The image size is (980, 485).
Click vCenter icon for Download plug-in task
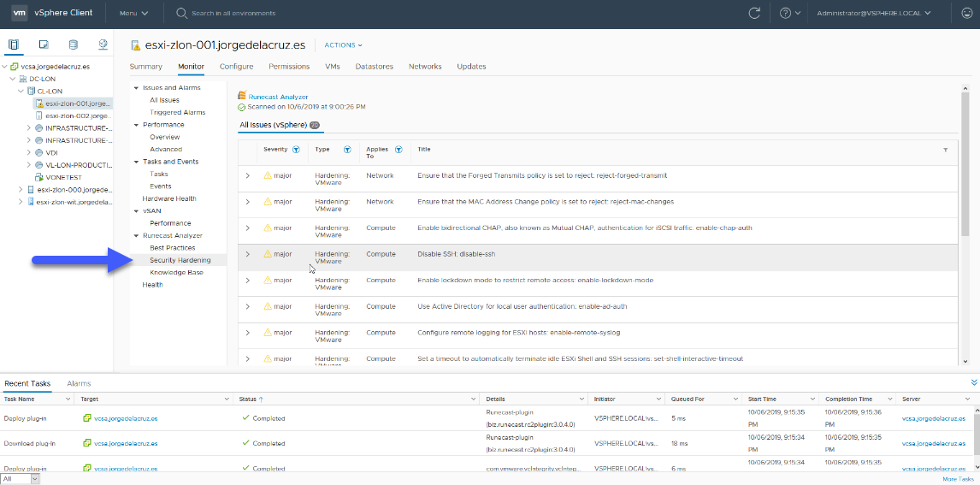pyautogui.click(x=87, y=443)
